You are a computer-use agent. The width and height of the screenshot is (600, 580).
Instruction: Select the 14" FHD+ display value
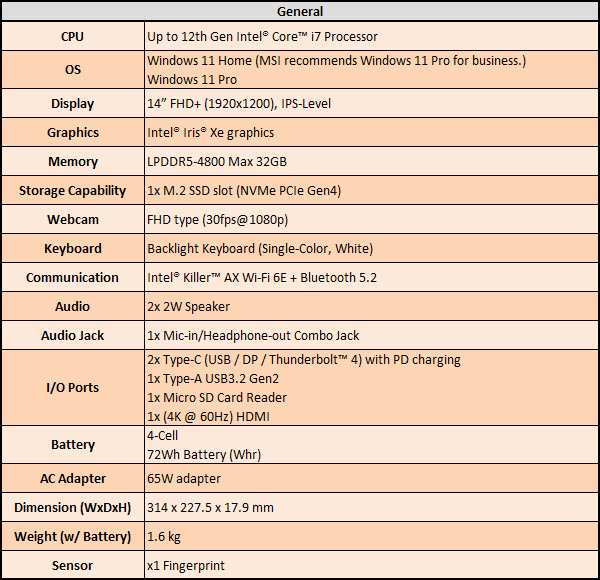tap(239, 104)
